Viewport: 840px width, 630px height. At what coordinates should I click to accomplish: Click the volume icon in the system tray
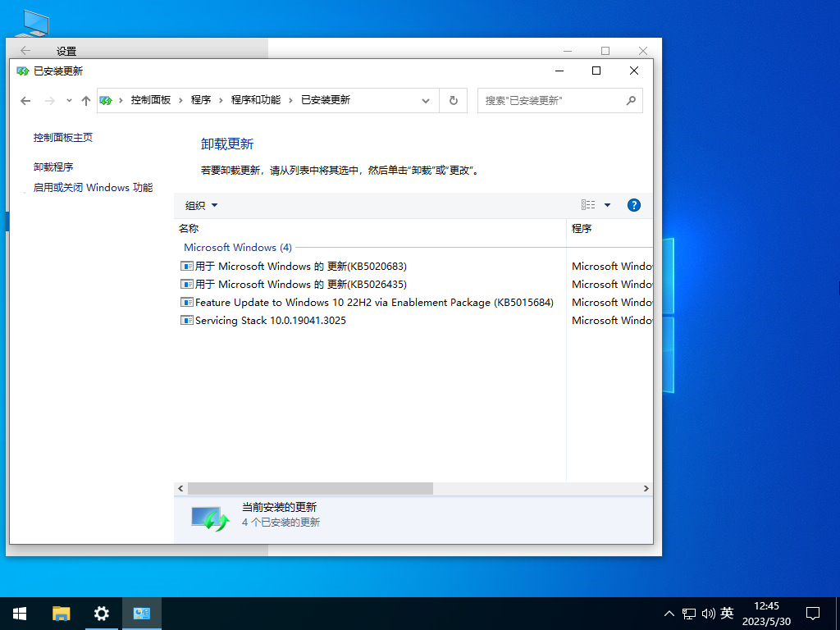pyautogui.click(x=707, y=613)
